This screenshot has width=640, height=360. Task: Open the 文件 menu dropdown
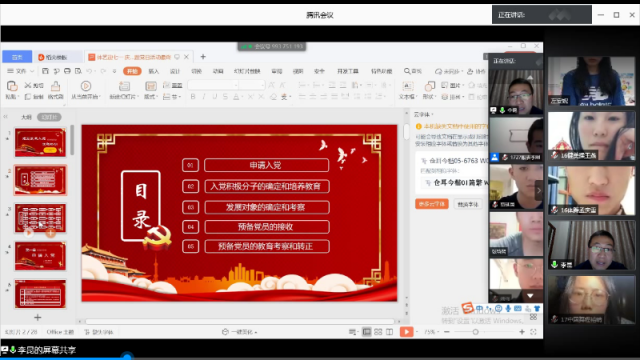20,71
